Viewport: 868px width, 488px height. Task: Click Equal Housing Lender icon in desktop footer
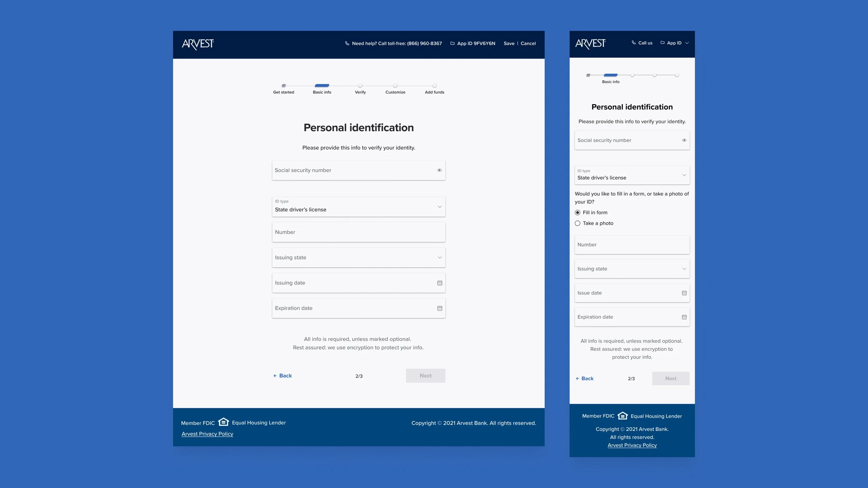pyautogui.click(x=223, y=422)
